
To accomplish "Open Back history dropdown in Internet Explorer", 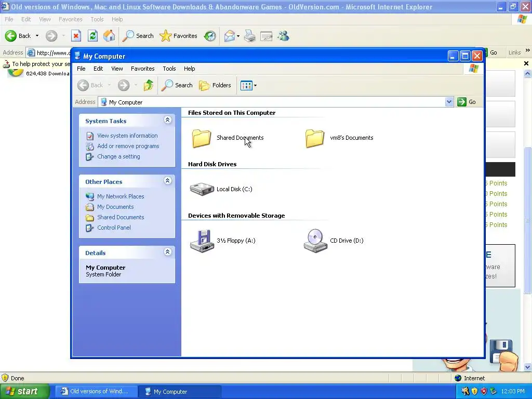I will (x=37, y=36).
